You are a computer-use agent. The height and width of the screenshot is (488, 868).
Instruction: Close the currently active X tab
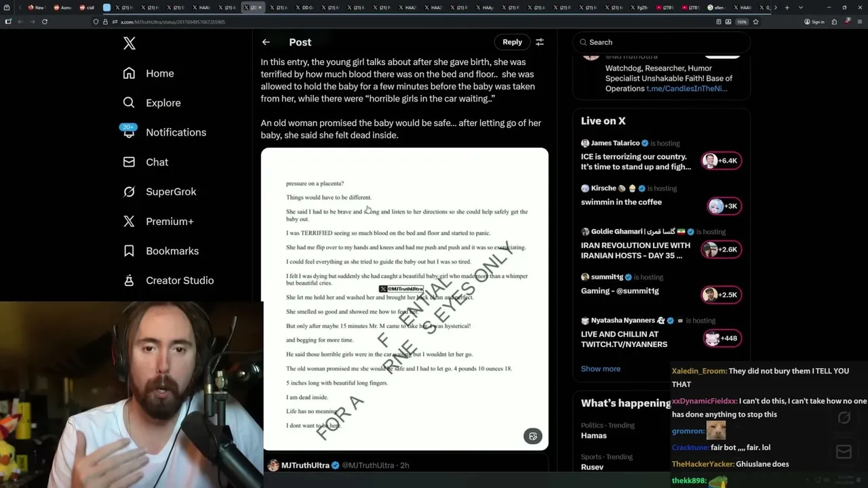(x=260, y=7)
